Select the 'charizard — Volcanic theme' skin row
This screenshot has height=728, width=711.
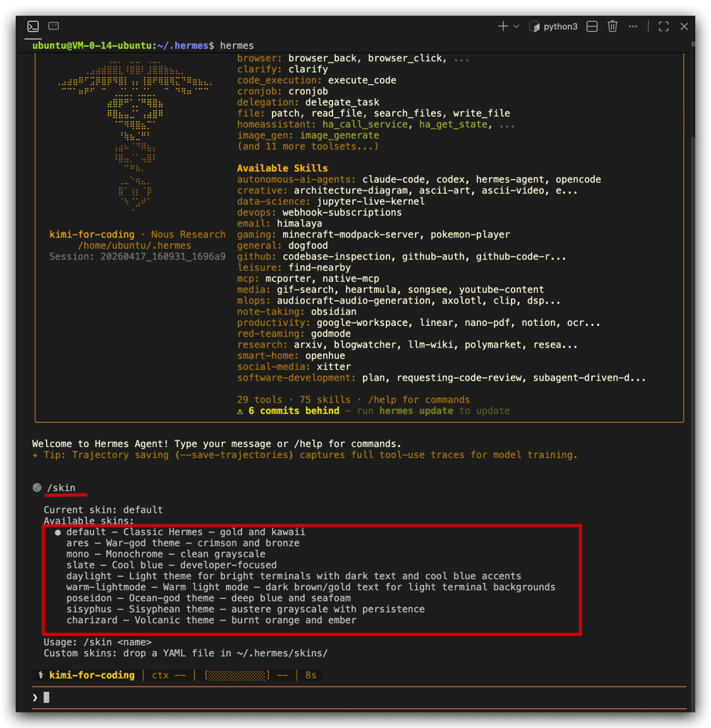(x=211, y=620)
